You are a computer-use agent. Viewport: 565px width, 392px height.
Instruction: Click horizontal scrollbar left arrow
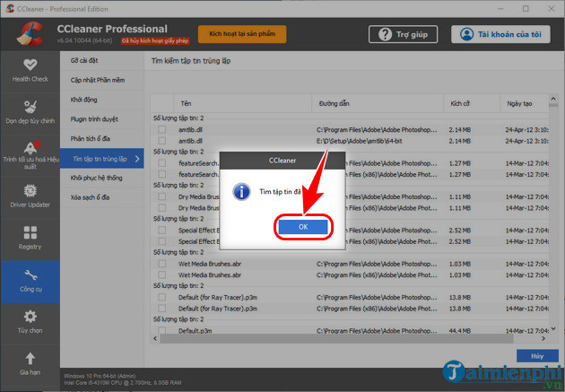coord(155,339)
